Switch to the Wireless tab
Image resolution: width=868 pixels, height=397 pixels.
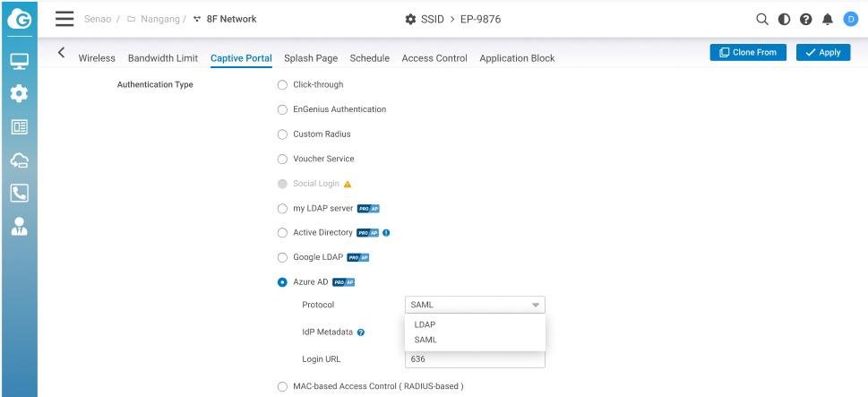97,58
